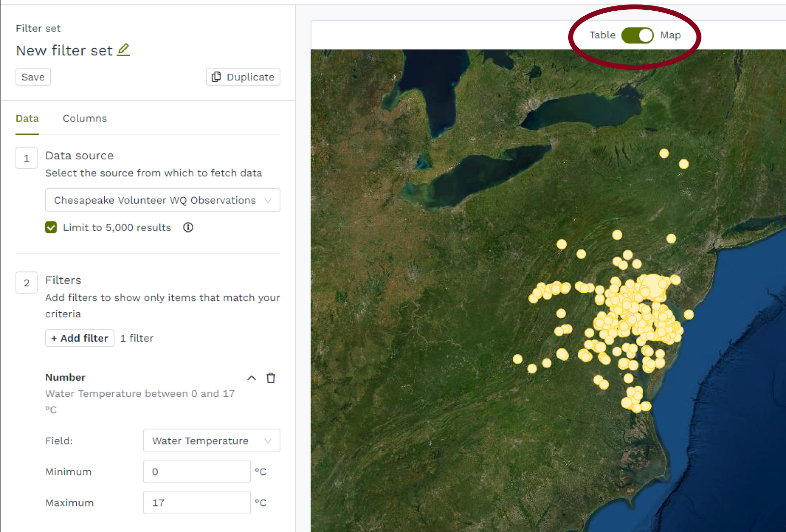
Task: Click the step 2 Filters number badge
Action: point(27,283)
